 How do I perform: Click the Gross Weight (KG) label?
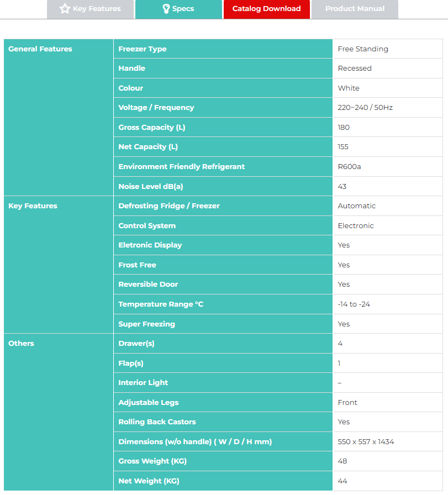[152, 461]
